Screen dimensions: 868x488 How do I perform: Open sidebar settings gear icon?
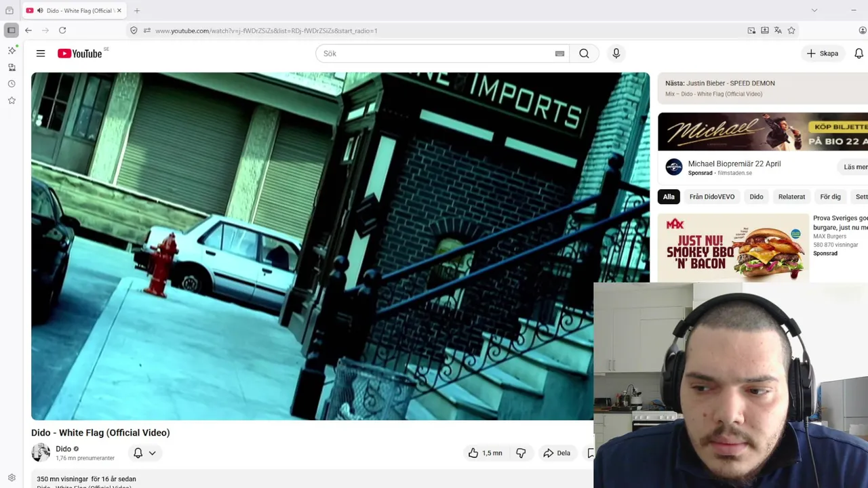[12, 478]
